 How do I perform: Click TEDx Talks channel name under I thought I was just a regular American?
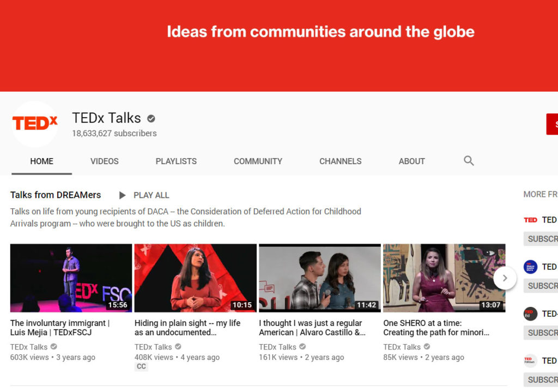[277, 347]
